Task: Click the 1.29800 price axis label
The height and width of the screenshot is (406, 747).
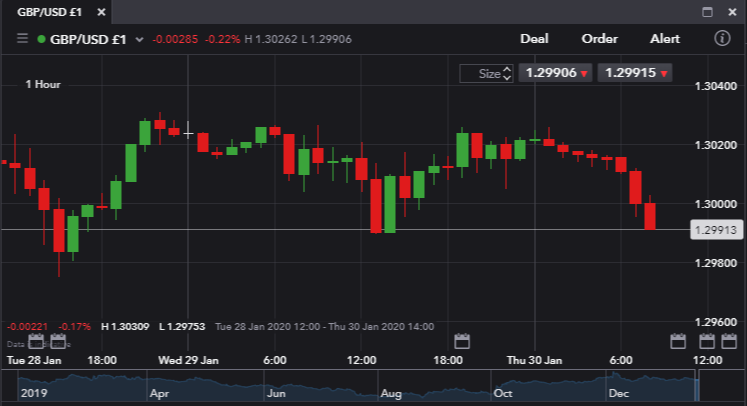Action: [716, 264]
